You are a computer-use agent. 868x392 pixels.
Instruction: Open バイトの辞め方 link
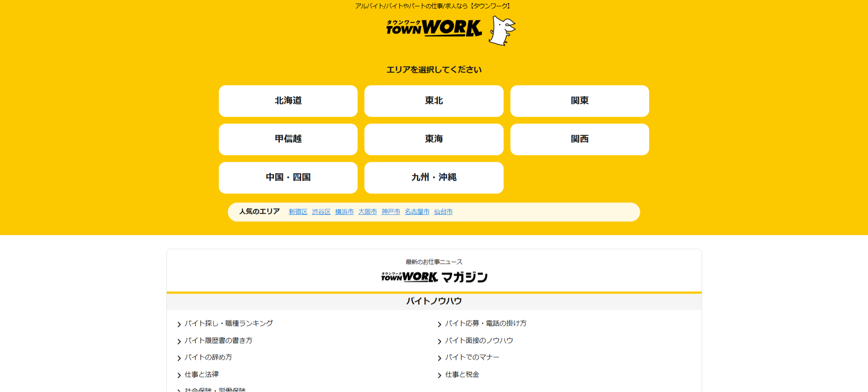tap(208, 357)
